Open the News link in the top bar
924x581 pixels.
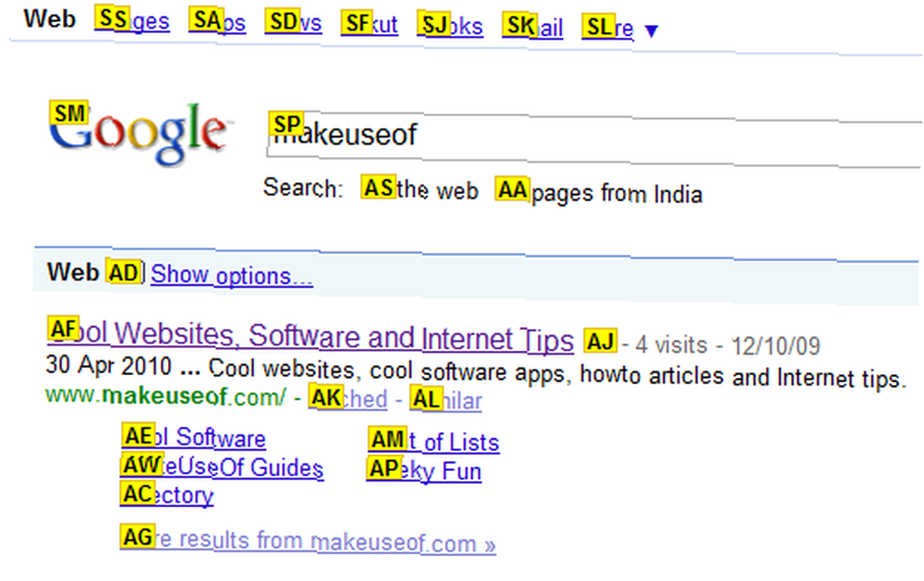[x=293, y=22]
